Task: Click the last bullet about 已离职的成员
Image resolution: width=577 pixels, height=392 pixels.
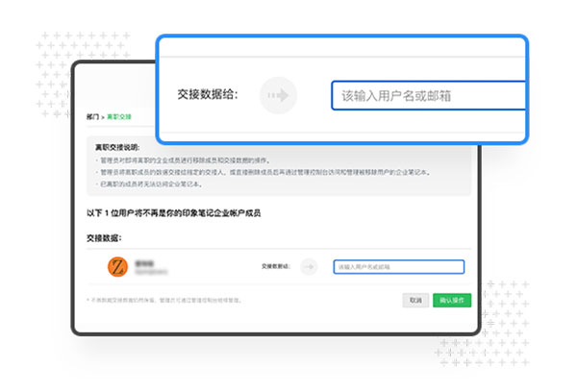Action: [149, 183]
